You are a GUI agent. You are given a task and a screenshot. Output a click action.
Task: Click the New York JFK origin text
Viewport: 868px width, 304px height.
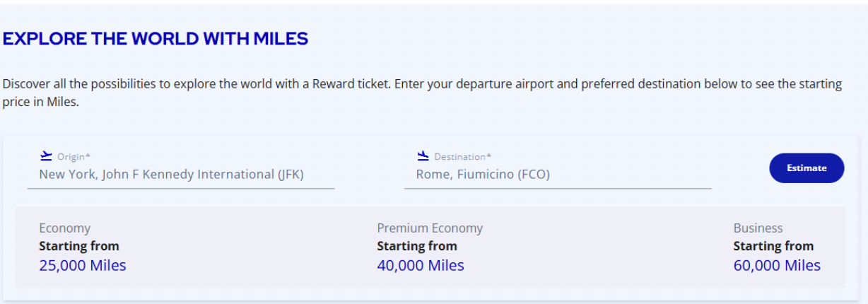171,175
